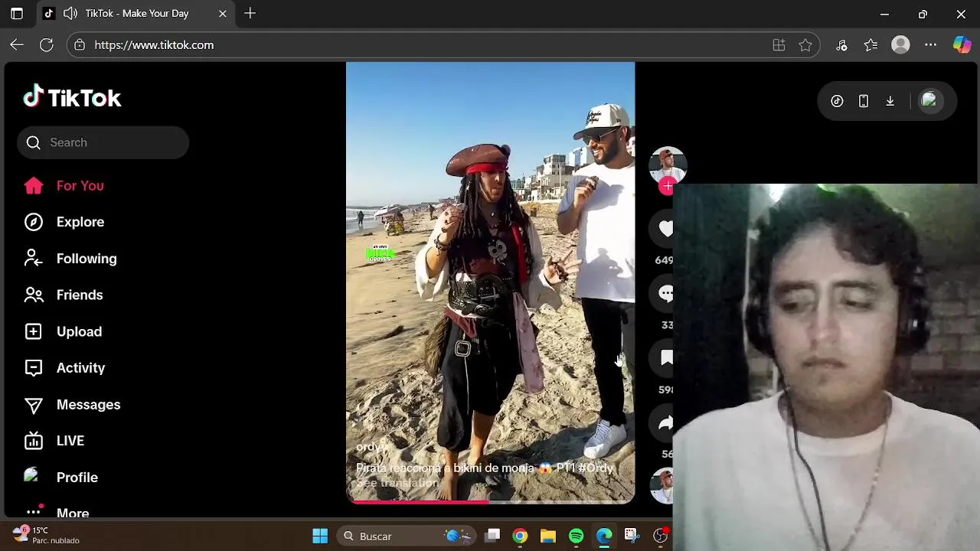This screenshot has width=980, height=551.
Task: Open the media control music icon
Action: click(841, 45)
